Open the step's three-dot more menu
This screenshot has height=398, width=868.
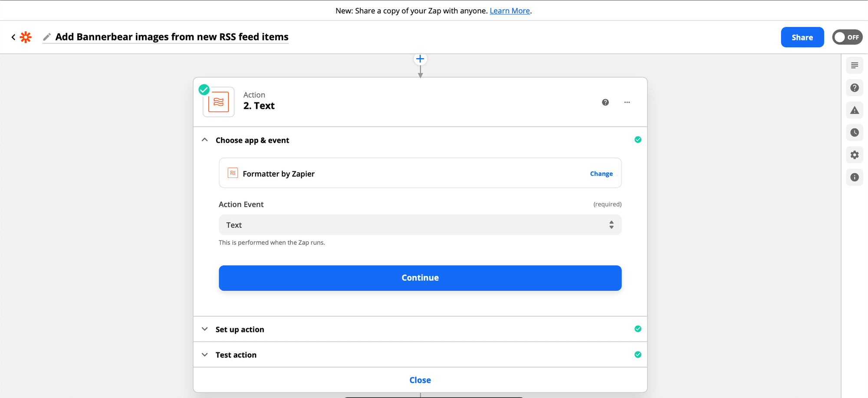point(627,102)
